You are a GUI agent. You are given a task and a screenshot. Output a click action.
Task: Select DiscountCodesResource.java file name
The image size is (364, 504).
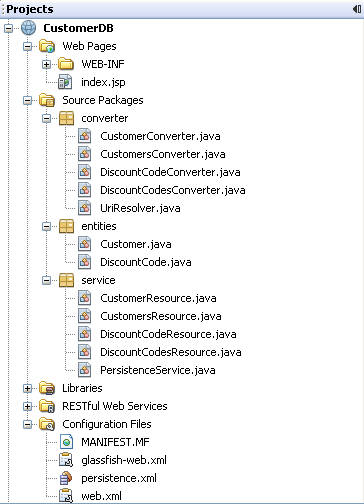(x=171, y=352)
